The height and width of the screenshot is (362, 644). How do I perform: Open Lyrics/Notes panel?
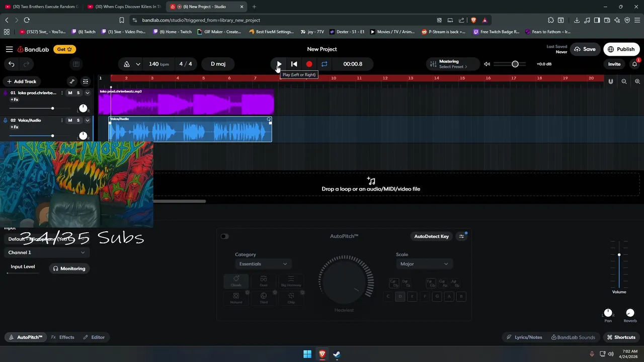click(524, 337)
